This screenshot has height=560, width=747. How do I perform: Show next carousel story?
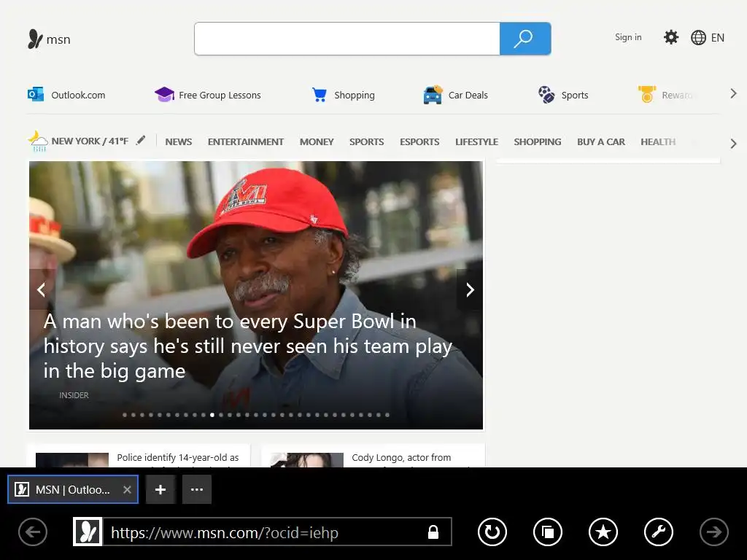[x=470, y=289]
